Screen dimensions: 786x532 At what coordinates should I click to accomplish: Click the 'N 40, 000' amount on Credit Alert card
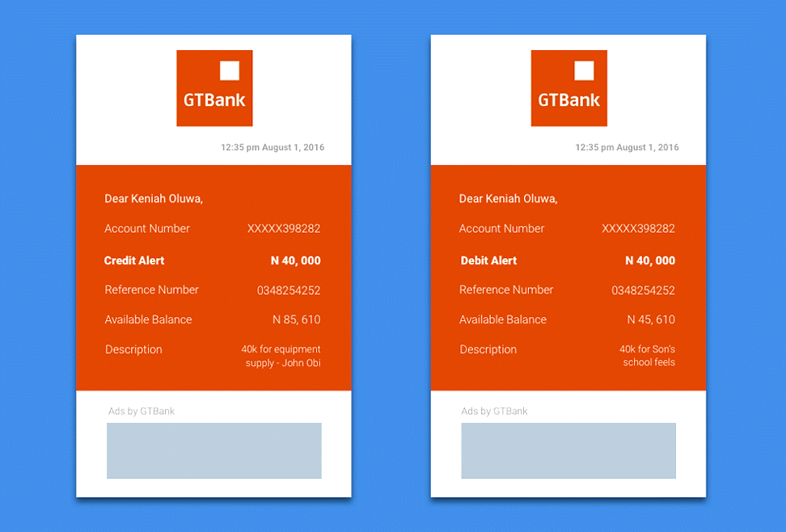pos(296,260)
